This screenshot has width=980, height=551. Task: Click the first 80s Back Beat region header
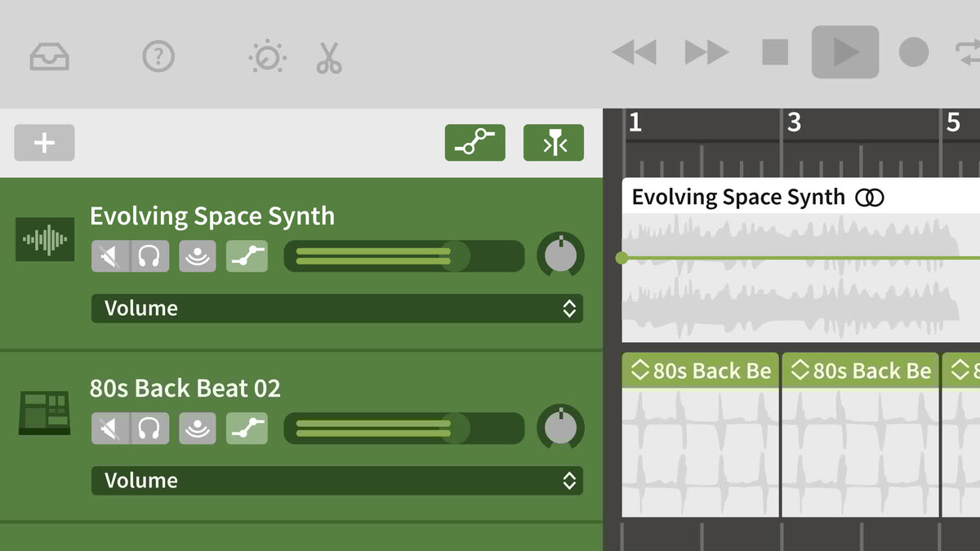click(700, 371)
